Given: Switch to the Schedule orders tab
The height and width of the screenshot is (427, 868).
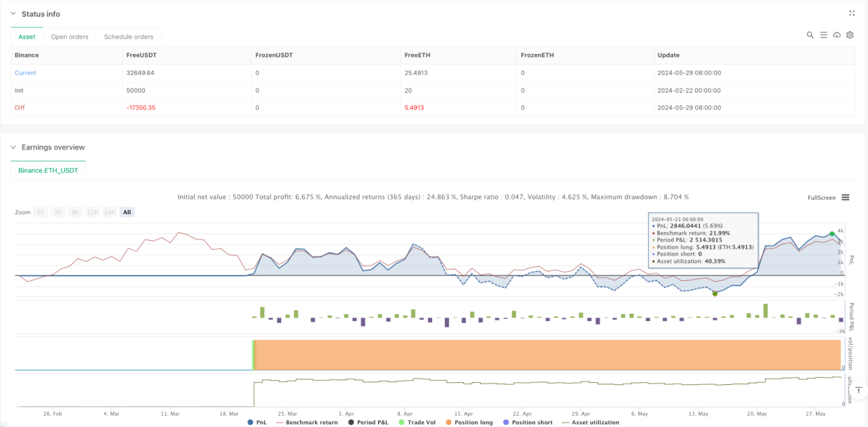Looking at the screenshot, I should (129, 37).
